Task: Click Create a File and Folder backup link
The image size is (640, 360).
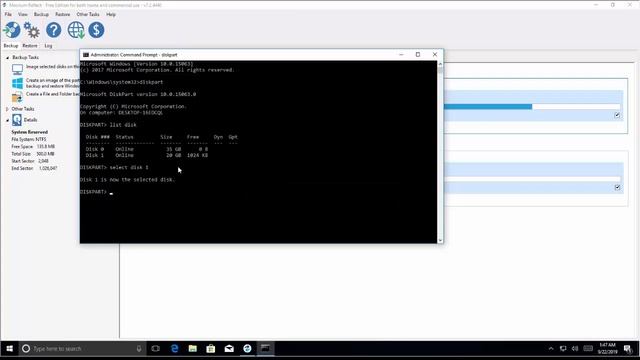Action: [53, 94]
